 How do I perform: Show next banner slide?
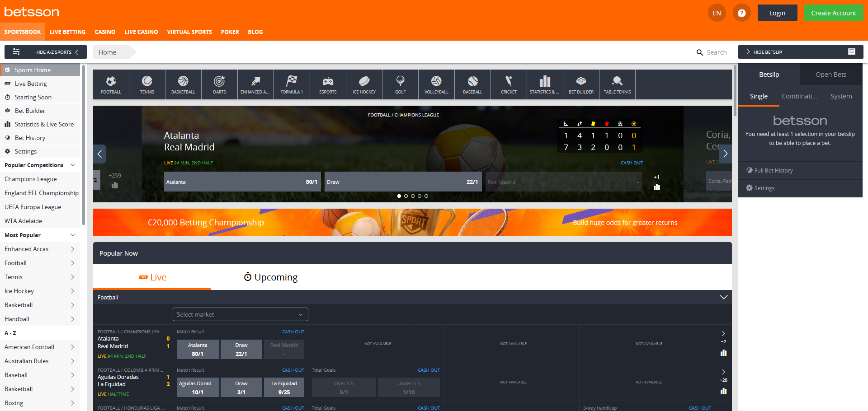pyautogui.click(x=725, y=154)
